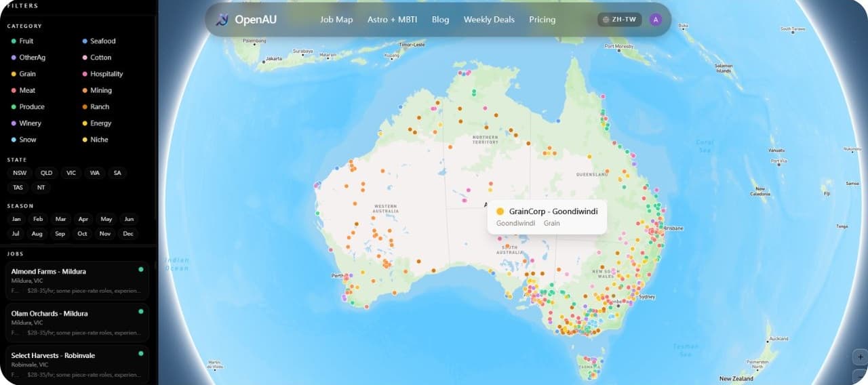
Task: Click green status dot on Select Harvests card
Action: point(141,354)
